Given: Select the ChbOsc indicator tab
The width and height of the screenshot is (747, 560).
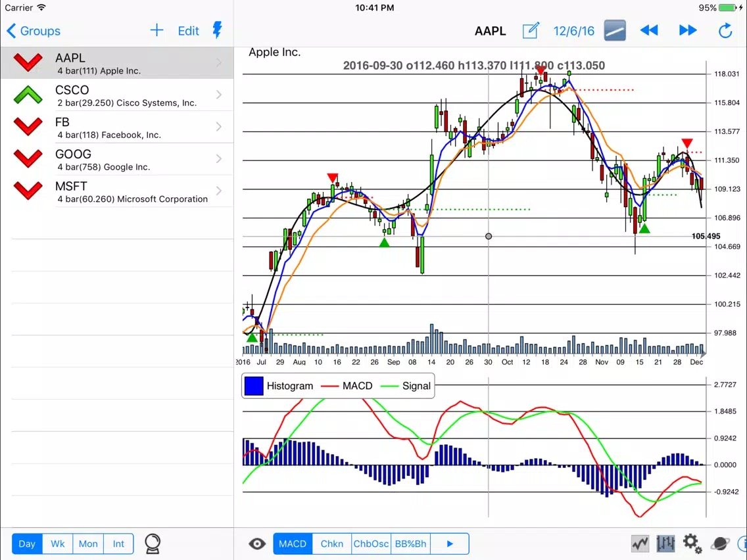Looking at the screenshot, I should (371, 544).
